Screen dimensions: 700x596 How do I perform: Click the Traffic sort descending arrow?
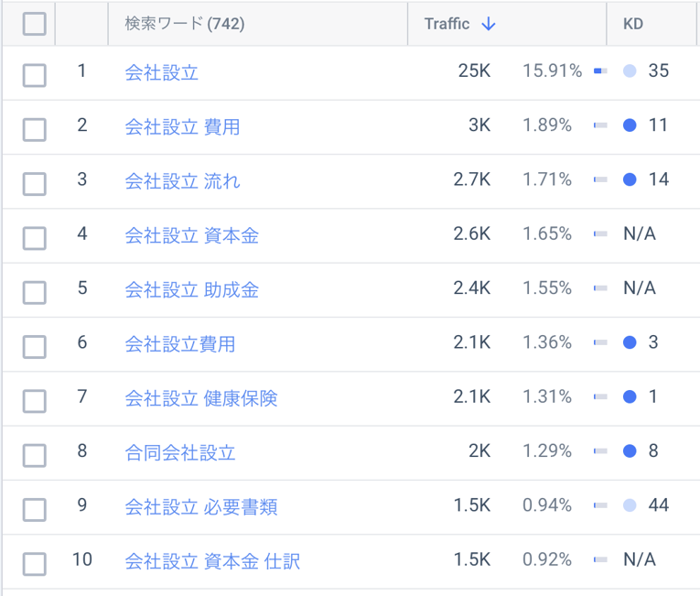pos(488,25)
